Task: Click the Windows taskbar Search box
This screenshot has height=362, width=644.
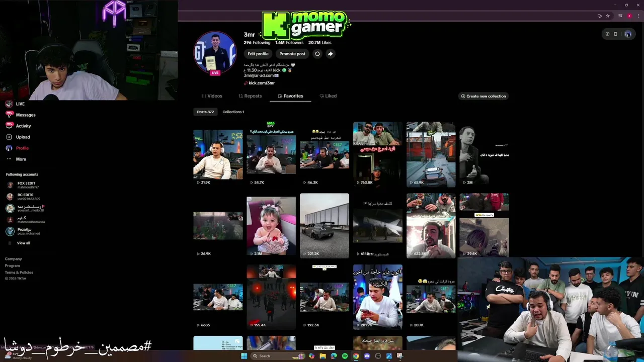Action: (x=277, y=356)
